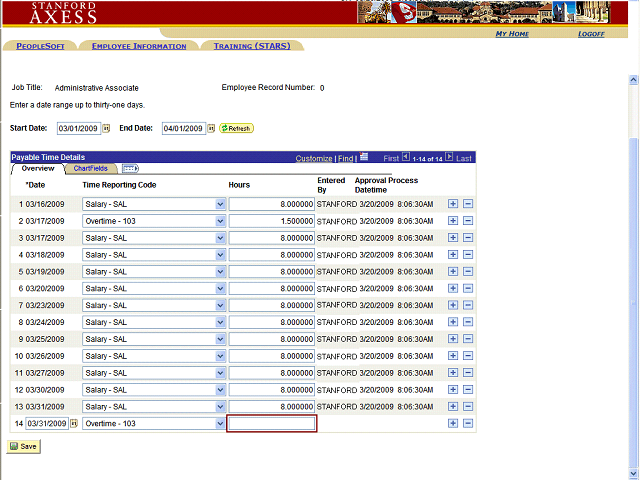Click the empty Hours field in row 14
This screenshot has width=640, height=480.
[x=272, y=424]
